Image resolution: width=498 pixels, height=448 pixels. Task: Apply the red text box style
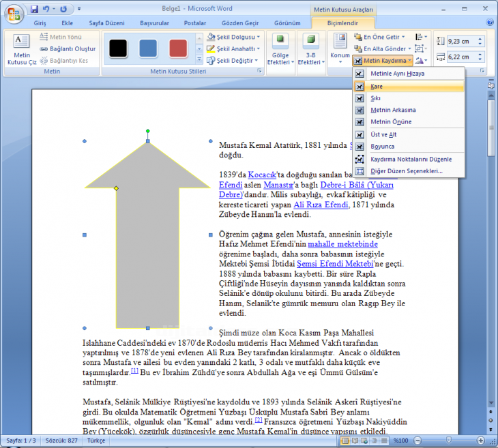coord(178,48)
